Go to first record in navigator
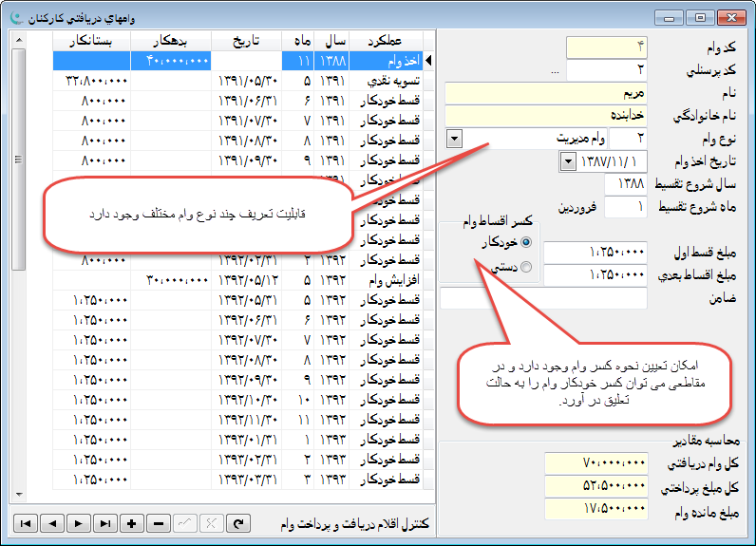The image size is (756, 546). point(26,523)
